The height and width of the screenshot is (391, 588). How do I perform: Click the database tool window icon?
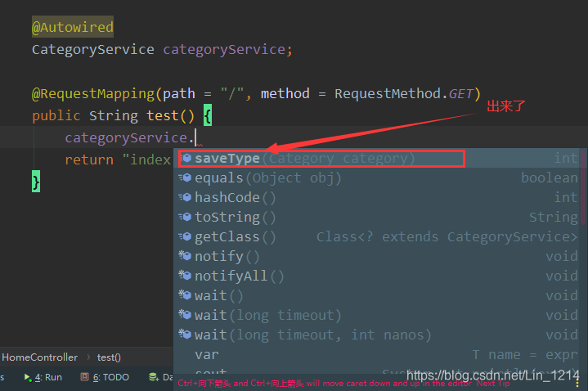(x=154, y=377)
